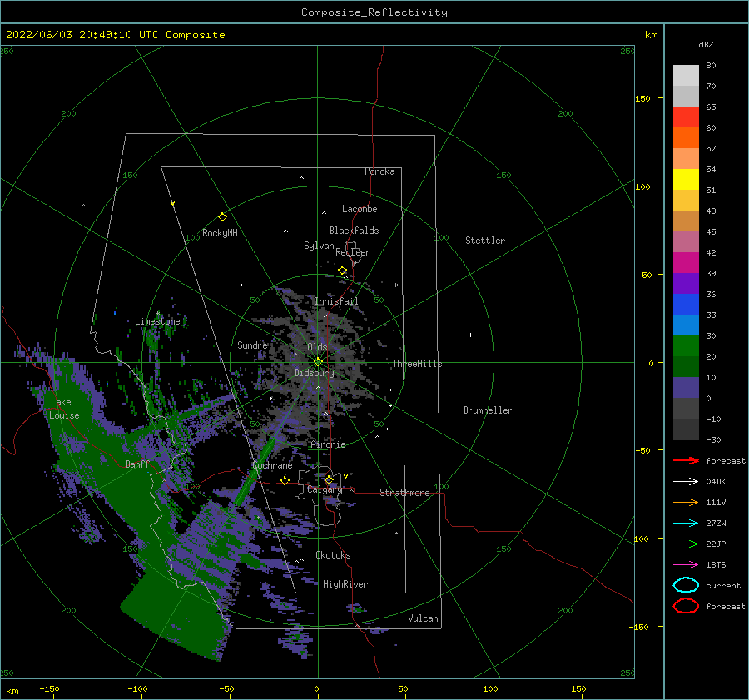Click the Vulcan town label
Image resolution: width=749 pixels, height=700 pixels.
tap(424, 618)
